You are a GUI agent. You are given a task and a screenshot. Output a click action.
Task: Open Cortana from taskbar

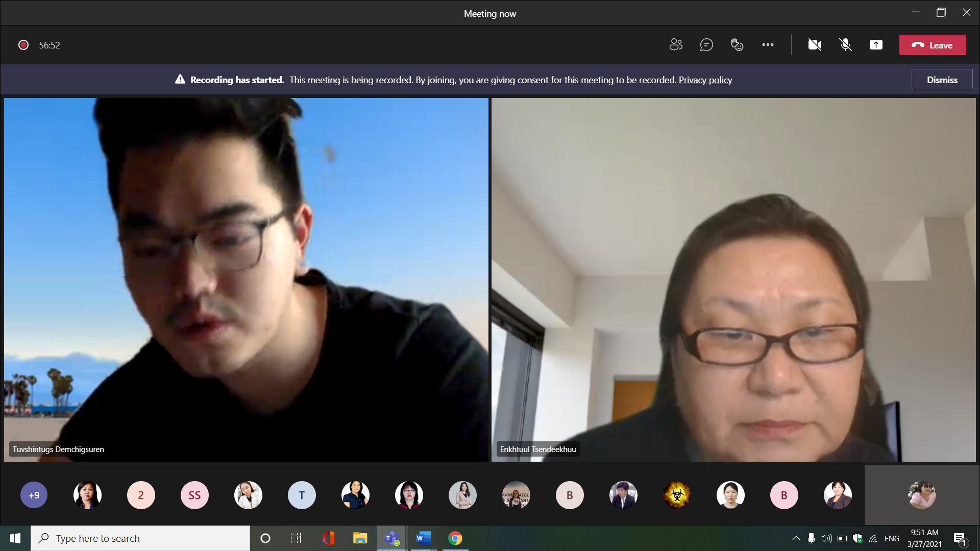[265, 538]
